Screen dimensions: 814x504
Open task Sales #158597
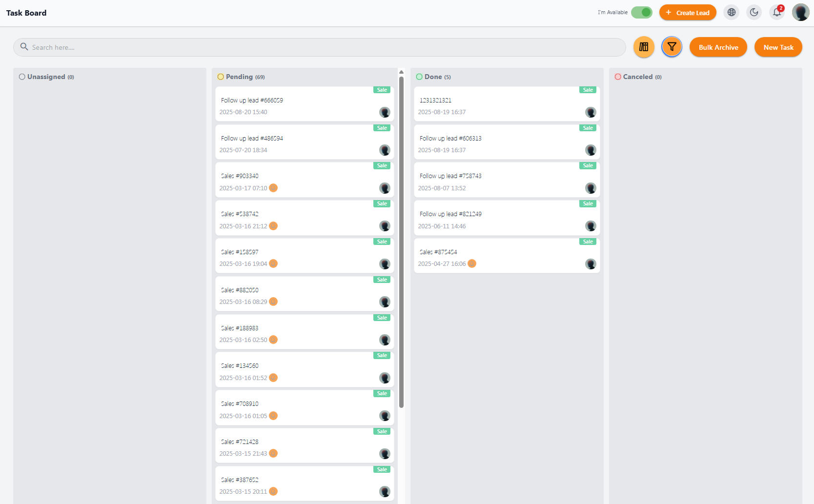pyautogui.click(x=305, y=256)
